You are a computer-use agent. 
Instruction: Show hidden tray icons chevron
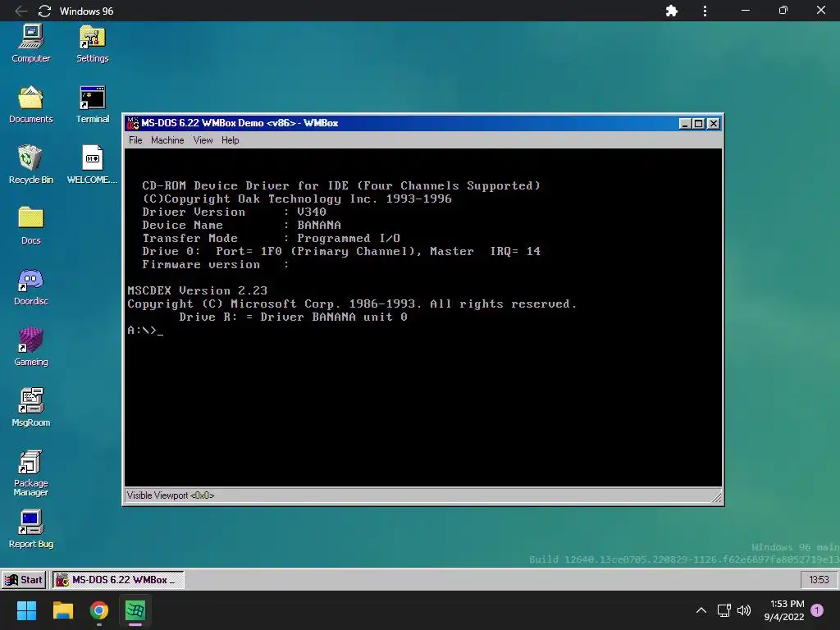(x=701, y=610)
